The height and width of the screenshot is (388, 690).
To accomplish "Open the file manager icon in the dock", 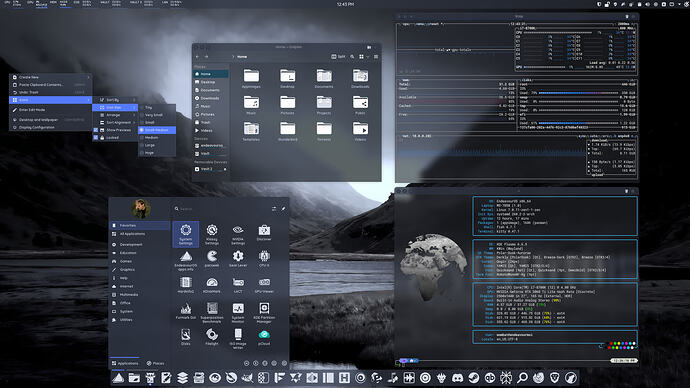I will [134, 378].
